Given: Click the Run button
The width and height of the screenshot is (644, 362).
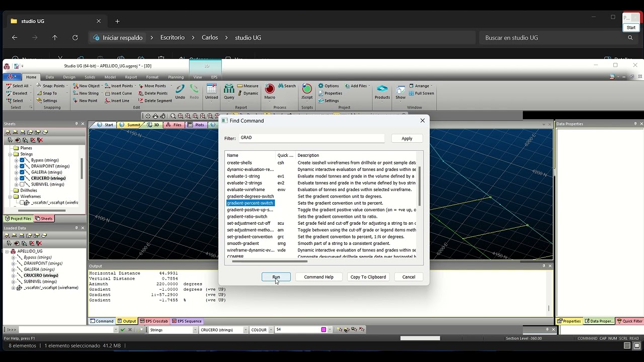Looking at the screenshot, I should 276,277.
